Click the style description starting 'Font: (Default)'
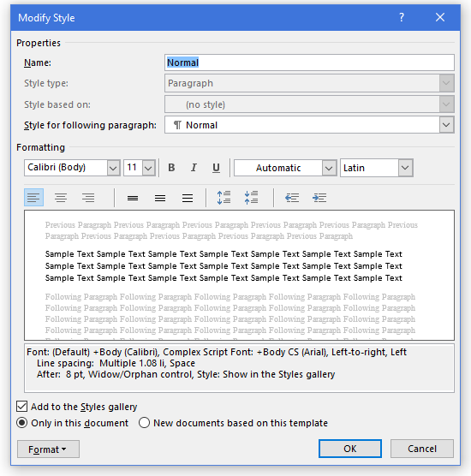 click(x=239, y=368)
